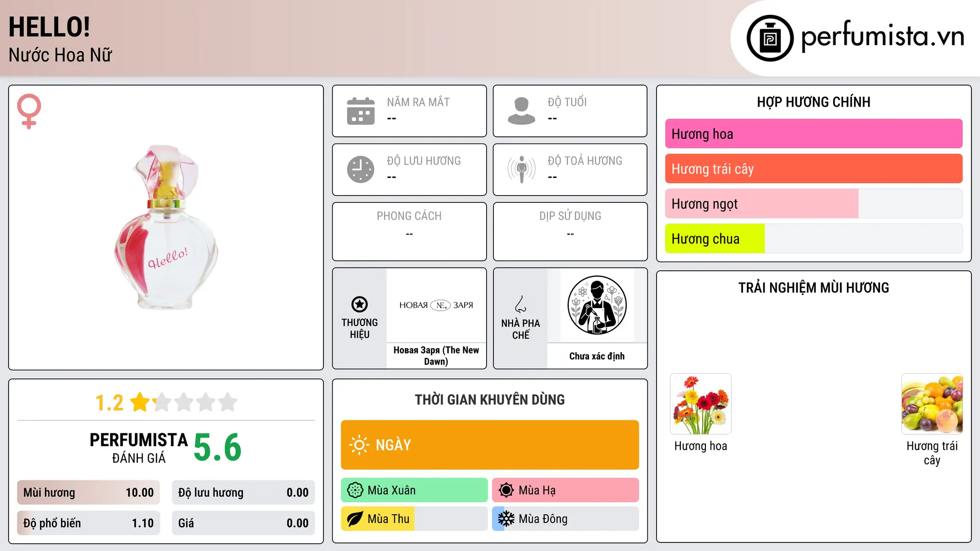Click the star badge icon above Thương hiệu

[x=359, y=304]
